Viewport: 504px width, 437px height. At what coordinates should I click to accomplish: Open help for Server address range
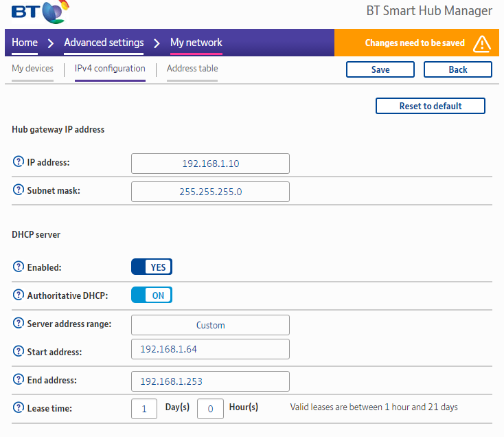19,324
